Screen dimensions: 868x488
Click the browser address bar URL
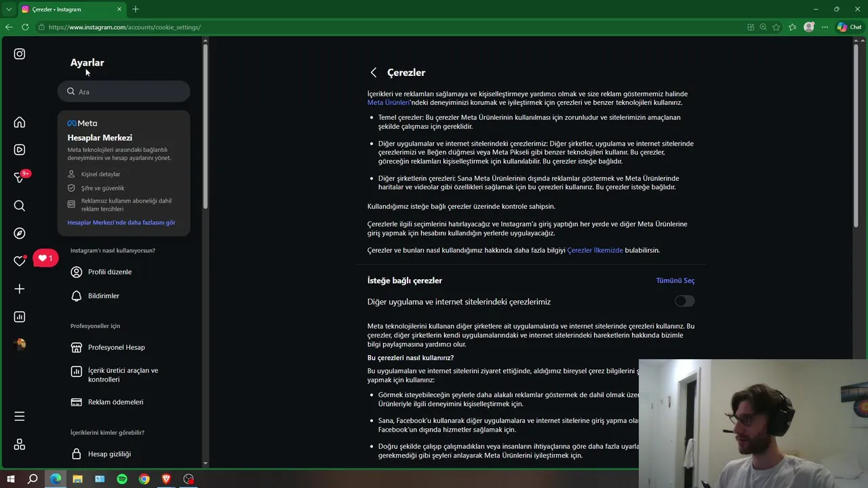click(125, 27)
